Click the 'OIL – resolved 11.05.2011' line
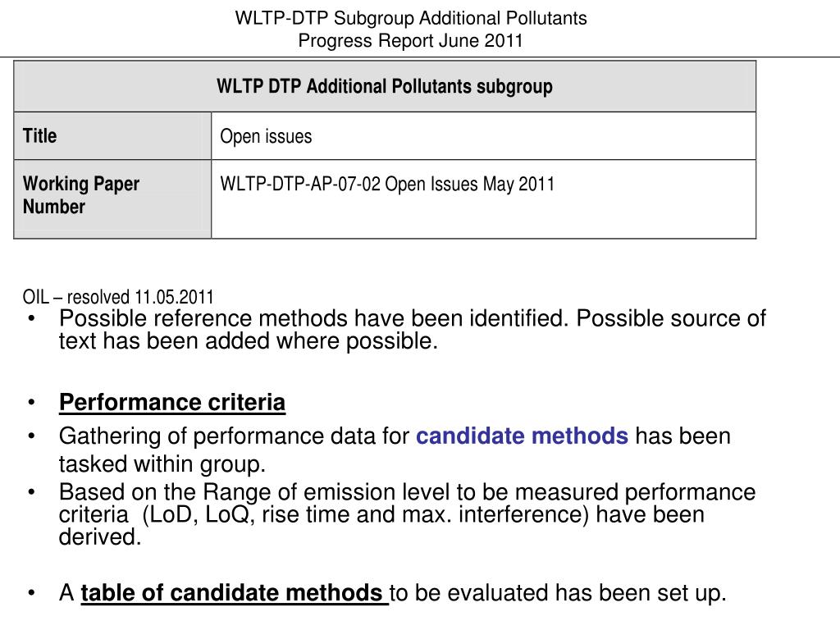The width and height of the screenshot is (840, 630). [x=118, y=296]
